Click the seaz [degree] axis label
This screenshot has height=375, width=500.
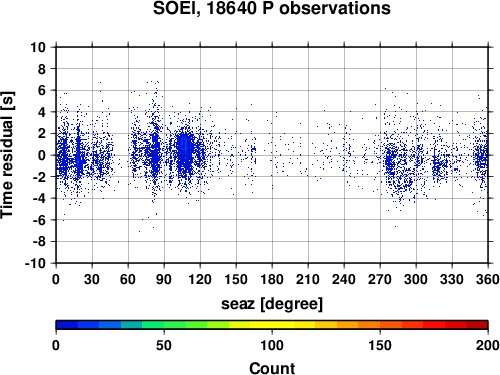point(272,304)
